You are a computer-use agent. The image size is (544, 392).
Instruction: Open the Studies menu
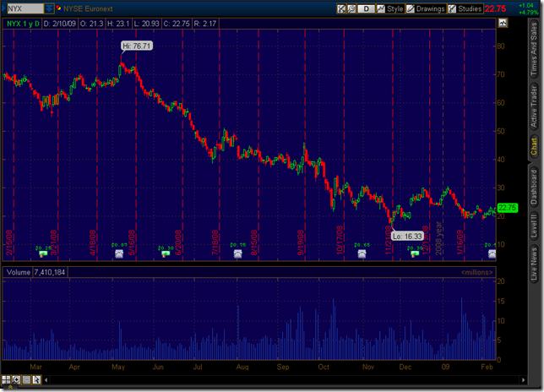465,8
